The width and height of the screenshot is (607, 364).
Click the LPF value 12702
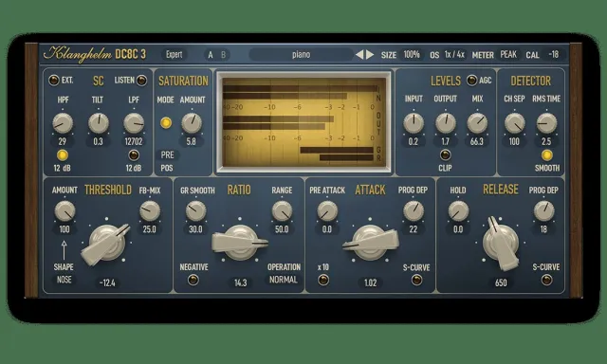click(x=134, y=141)
